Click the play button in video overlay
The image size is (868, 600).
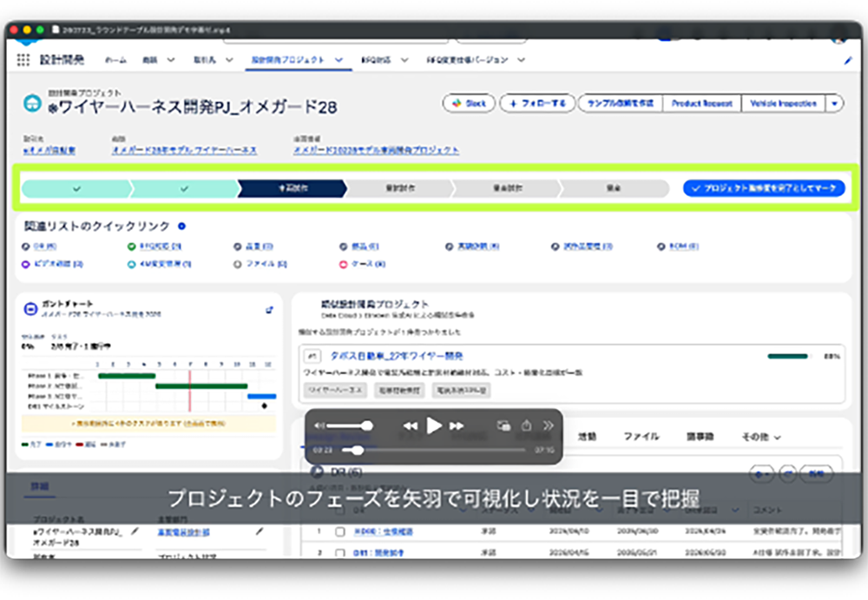tap(434, 425)
